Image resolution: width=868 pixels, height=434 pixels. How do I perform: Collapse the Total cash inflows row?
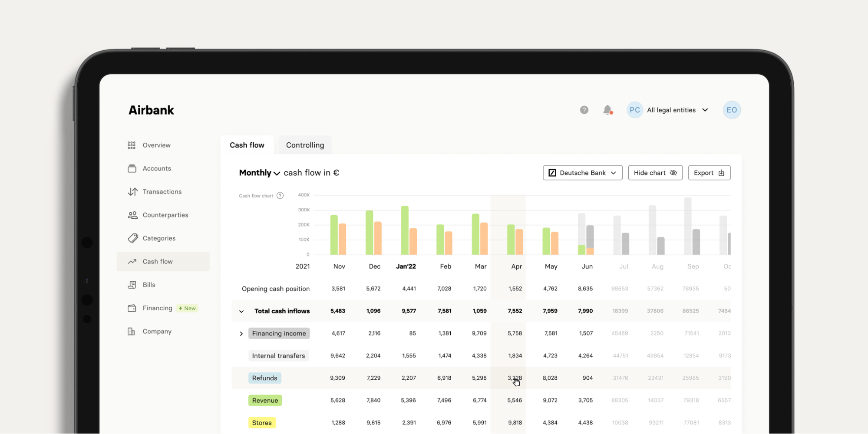241,311
